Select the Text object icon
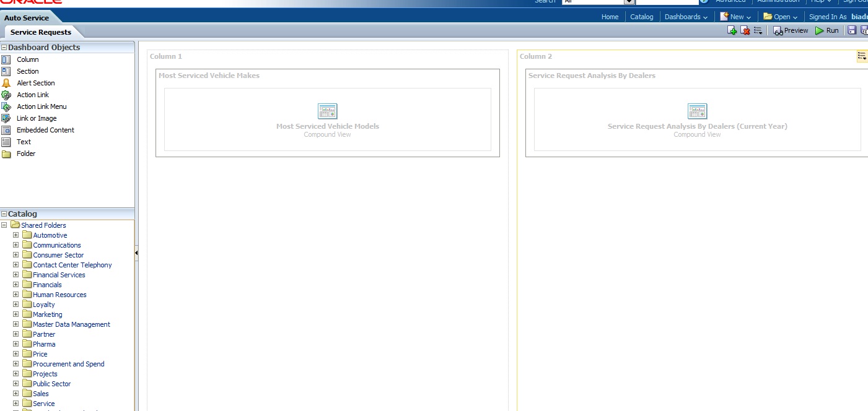Screen dimensions: 868x411 (x=6, y=142)
